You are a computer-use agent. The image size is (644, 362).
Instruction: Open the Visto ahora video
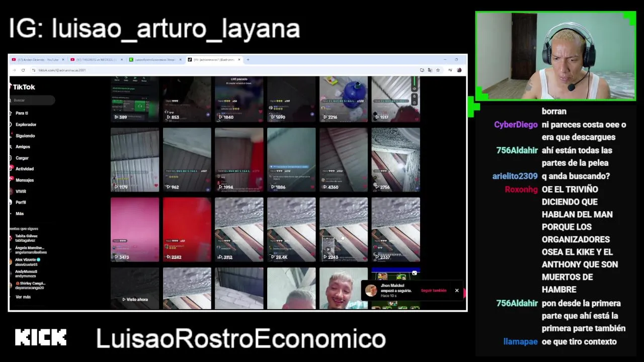pyautogui.click(x=135, y=288)
